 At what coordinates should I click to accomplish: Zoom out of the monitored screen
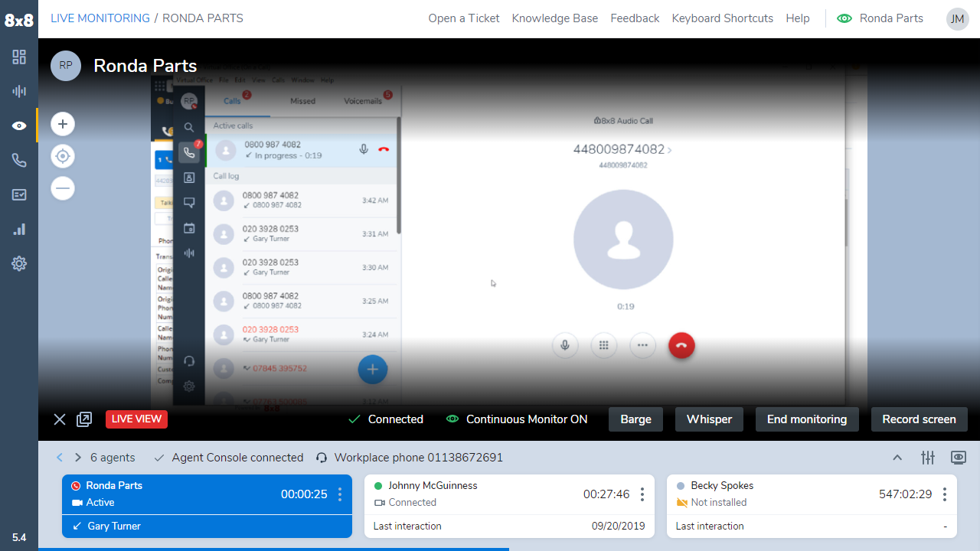click(63, 188)
